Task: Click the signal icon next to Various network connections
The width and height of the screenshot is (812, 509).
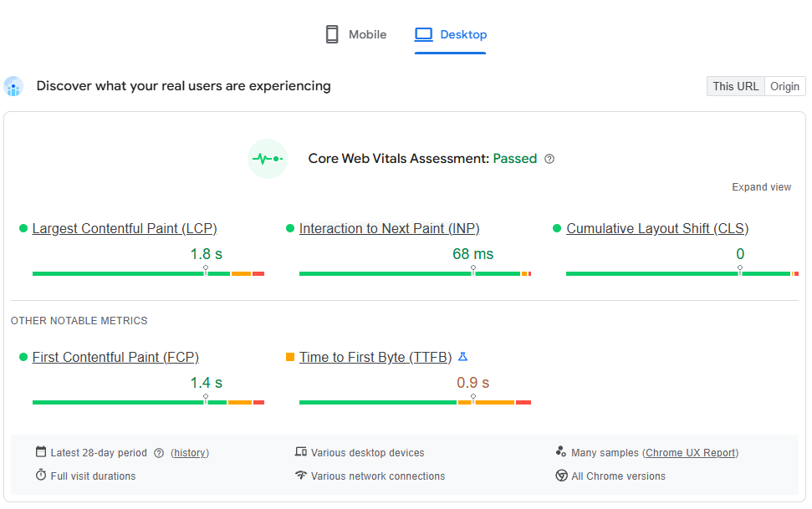Action: click(x=300, y=476)
